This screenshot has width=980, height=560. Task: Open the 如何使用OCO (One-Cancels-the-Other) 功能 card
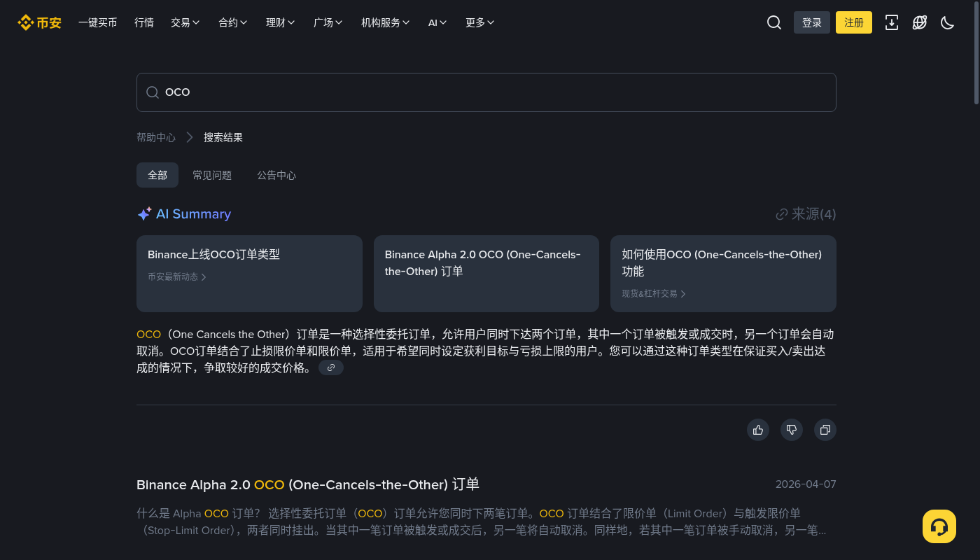click(723, 274)
